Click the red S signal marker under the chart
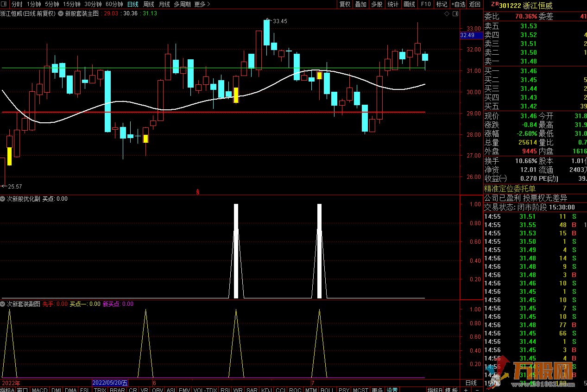 click(198, 191)
